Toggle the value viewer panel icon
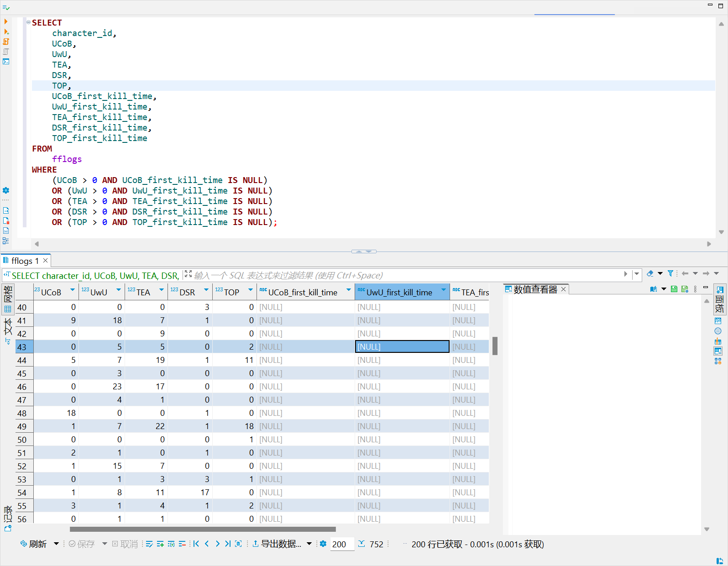 (x=718, y=351)
